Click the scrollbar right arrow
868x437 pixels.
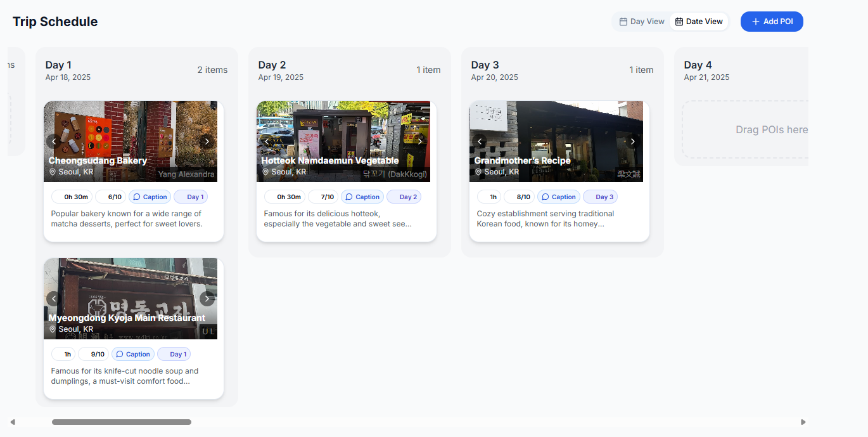click(x=803, y=422)
